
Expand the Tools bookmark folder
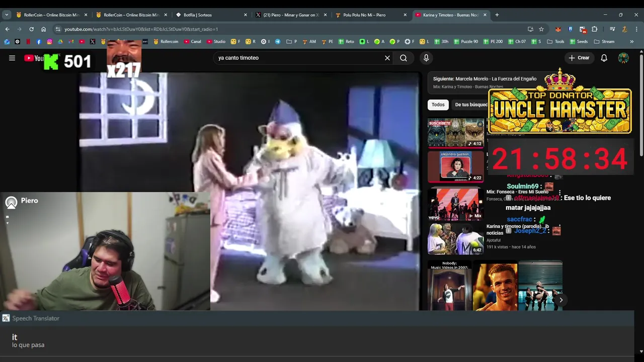(x=555, y=42)
